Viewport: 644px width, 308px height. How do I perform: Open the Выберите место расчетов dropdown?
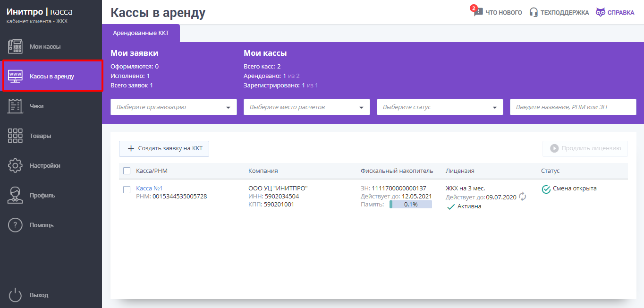(x=306, y=107)
